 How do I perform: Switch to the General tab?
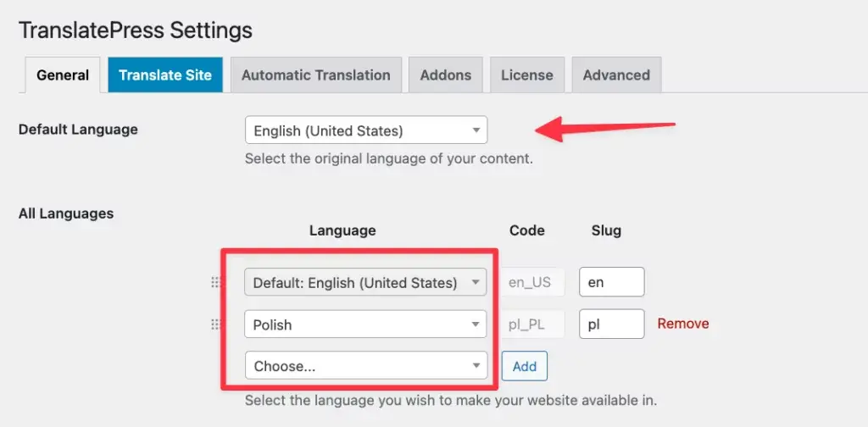pos(63,75)
